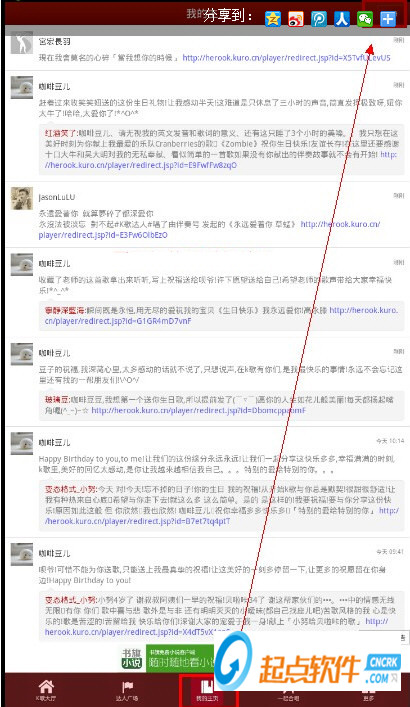Open JasonLuLU's song link id=E3Pw6OlbEzO
The width and height of the screenshot is (410, 707).
[x=210, y=230]
